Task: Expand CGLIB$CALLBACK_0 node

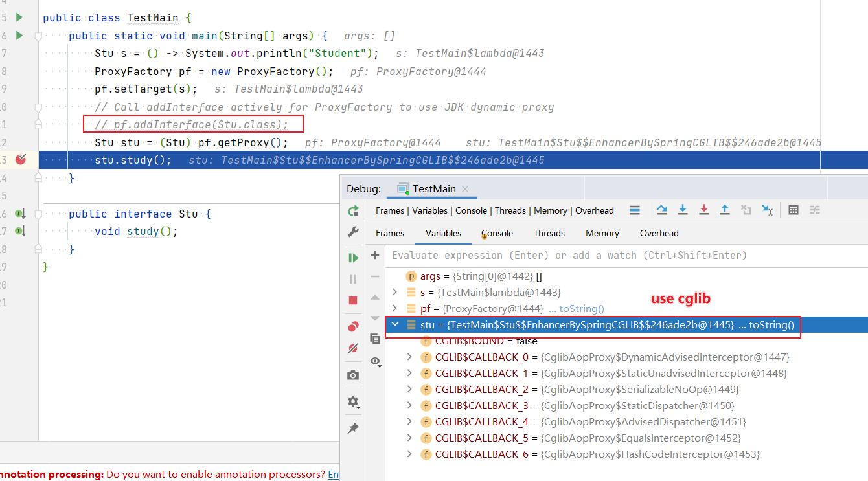Action: tap(409, 357)
